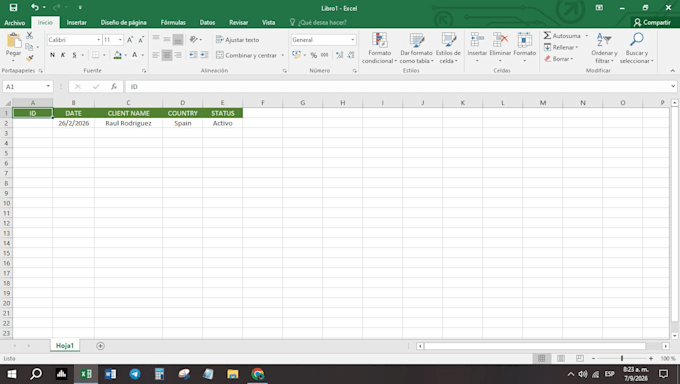Click the Eliminar cells icon
The width and height of the screenshot is (680, 384).
[500, 40]
